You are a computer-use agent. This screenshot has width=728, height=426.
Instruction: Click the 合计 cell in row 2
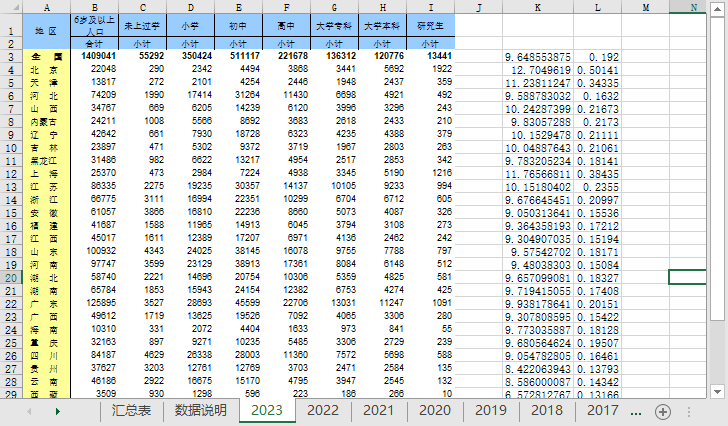pos(95,44)
